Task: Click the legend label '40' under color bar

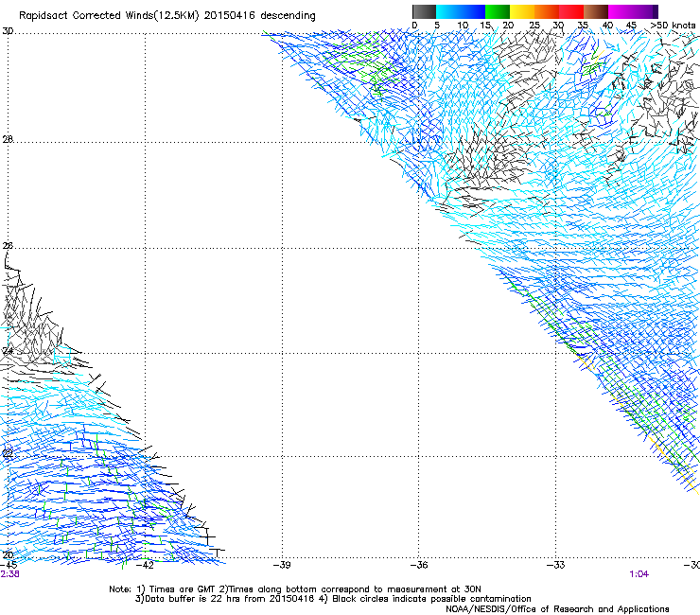Action: click(607, 26)
